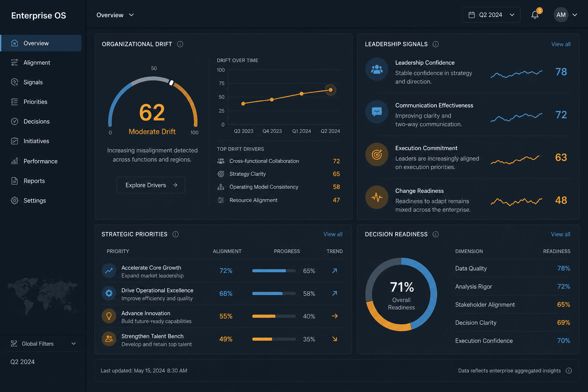Click Cross-functional Collaboration driver icon
This screenshot has height=392, width=588.
point(221,161)
